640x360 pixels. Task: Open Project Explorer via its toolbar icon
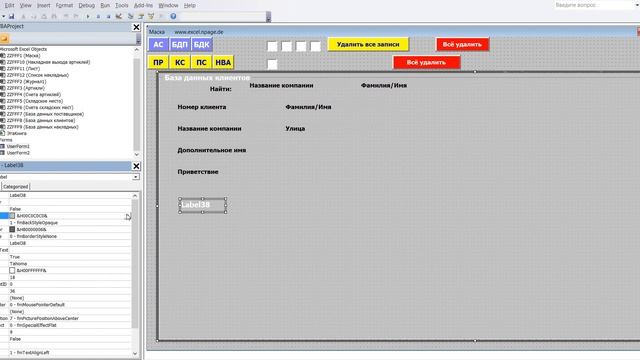point(131,16)
